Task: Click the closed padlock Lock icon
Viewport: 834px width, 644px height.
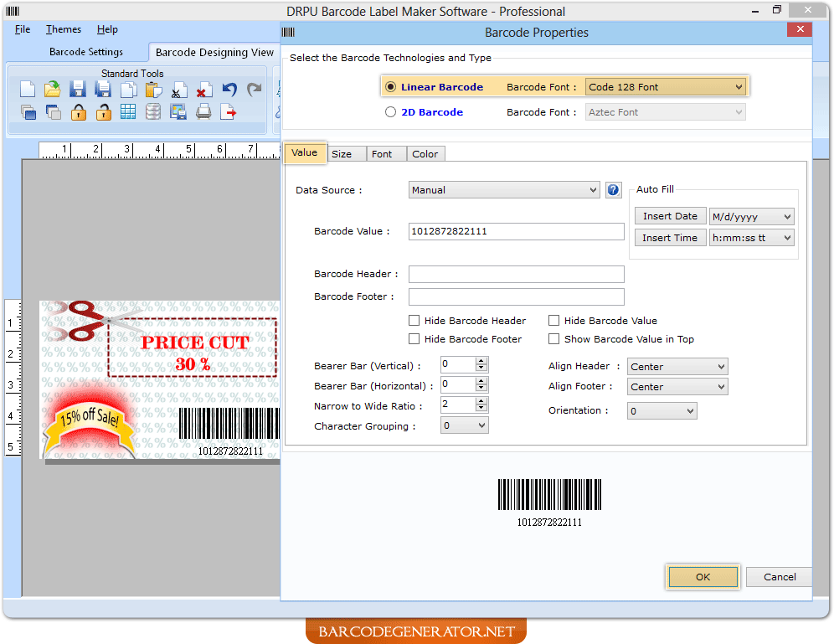Action: pos(78,112)
